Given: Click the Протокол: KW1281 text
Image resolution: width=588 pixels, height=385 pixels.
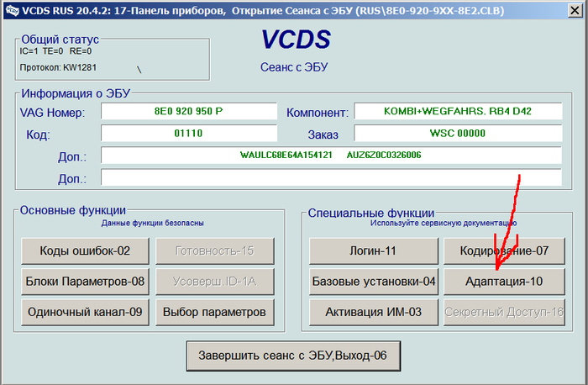Looking at the screenshot, I should (x=58, y=67).
